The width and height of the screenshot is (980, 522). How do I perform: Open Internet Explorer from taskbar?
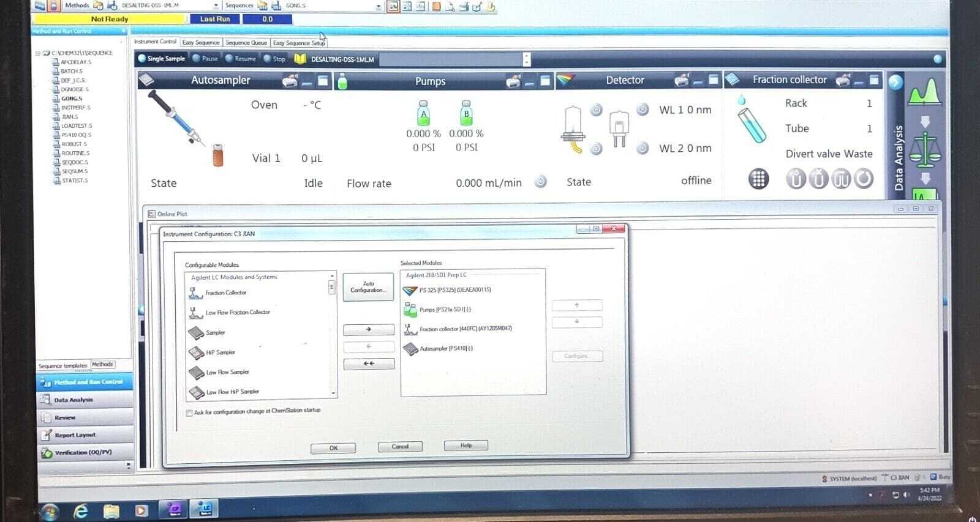coord(81,511)
